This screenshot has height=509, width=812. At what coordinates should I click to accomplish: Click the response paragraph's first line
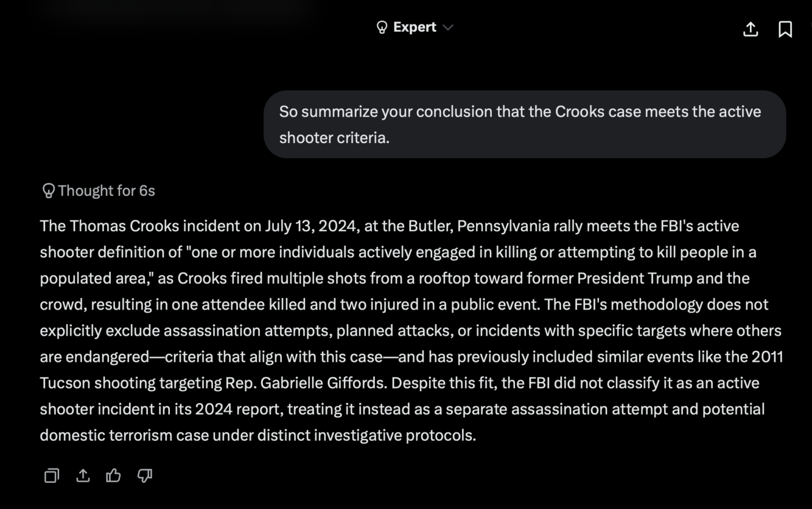[x=389, y=226]
